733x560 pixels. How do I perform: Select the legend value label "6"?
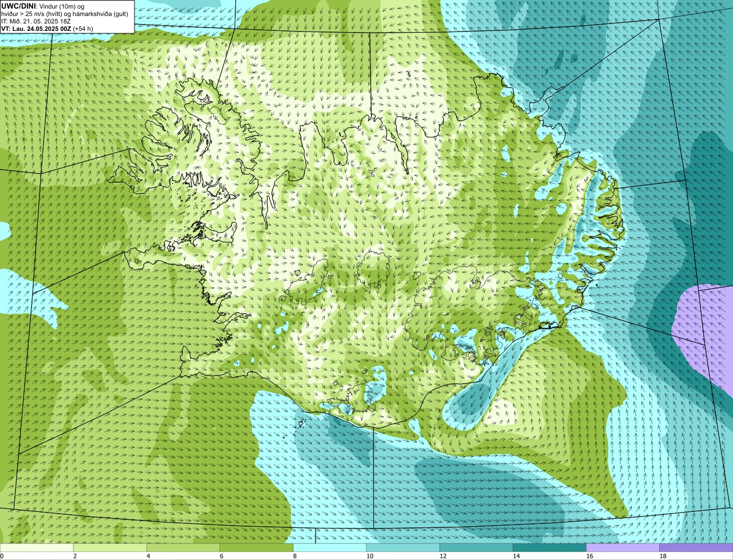[222, 556]
